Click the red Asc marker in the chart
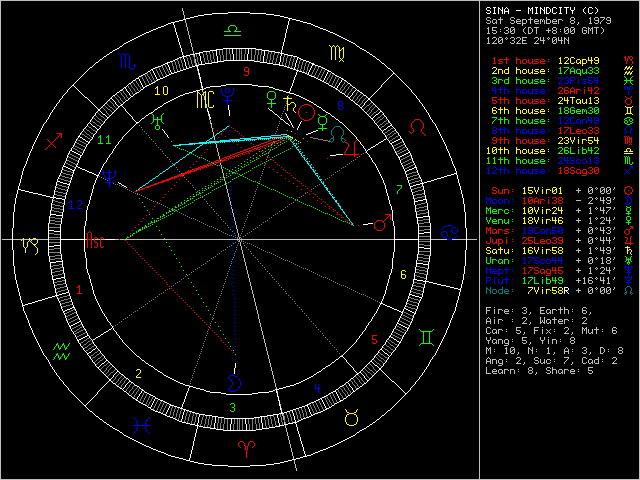 (x=95, y=240)
